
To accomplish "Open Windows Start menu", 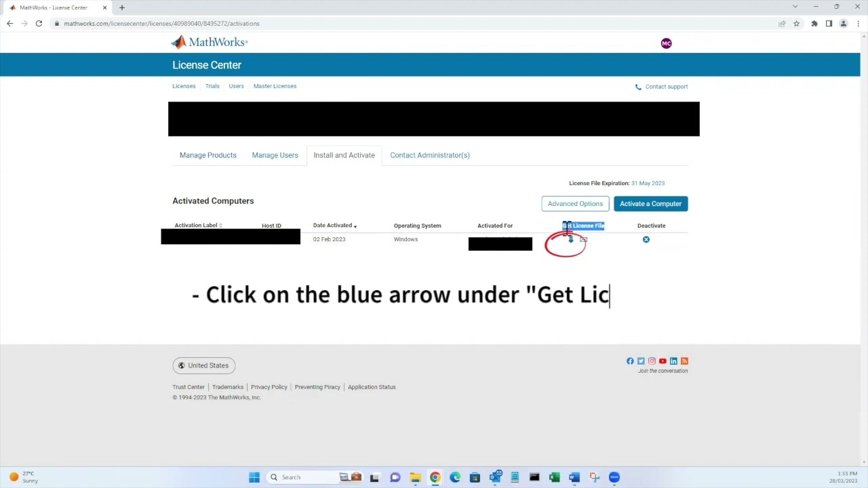I will tap(254, 477).
